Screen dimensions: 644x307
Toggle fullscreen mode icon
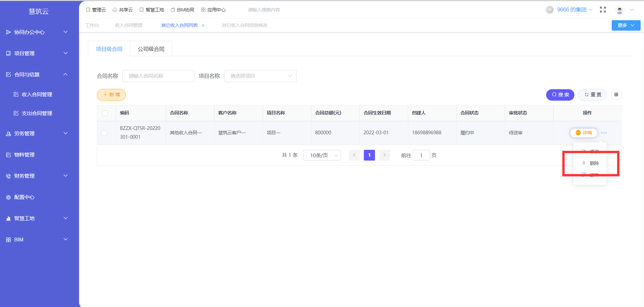(x=603, y=10)
